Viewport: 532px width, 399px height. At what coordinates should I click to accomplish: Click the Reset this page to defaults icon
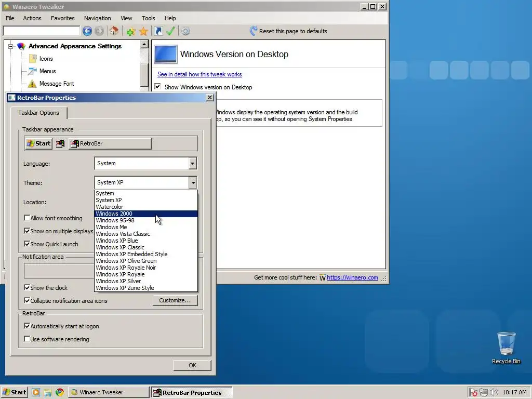coord(253,31)
